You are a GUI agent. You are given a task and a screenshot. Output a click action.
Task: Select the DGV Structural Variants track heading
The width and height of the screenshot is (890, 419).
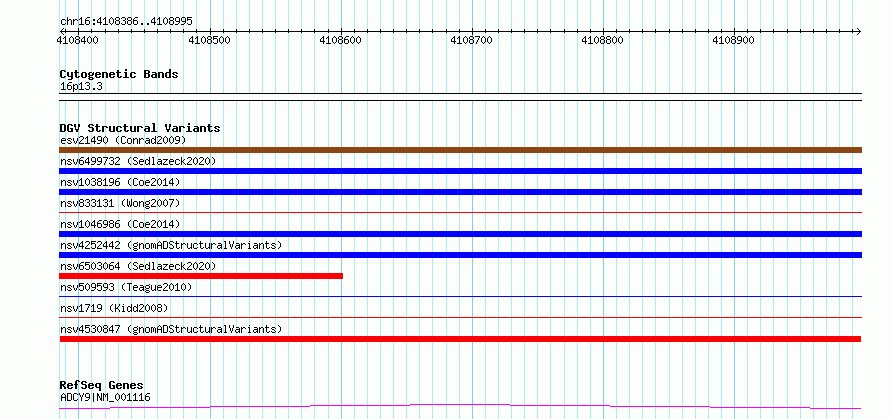(x=140, y=128)
